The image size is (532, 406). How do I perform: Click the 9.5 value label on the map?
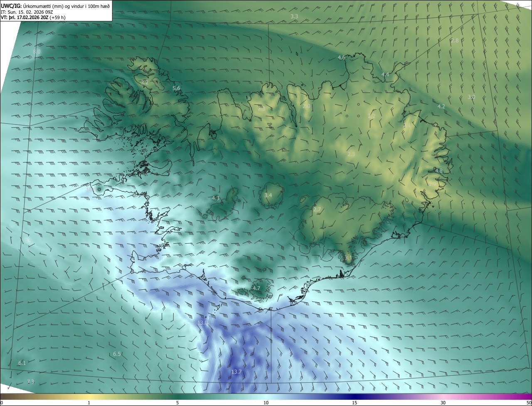(x=29, y=241)
